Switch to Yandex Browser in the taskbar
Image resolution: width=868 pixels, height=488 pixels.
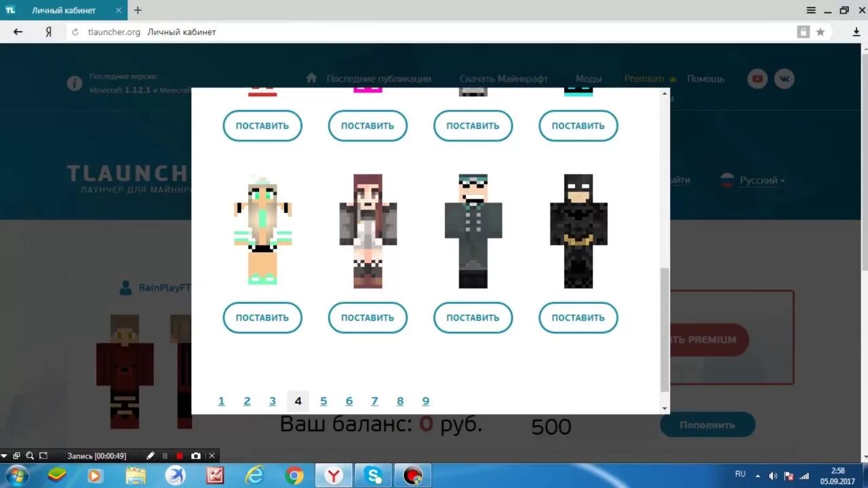(334, 476)
